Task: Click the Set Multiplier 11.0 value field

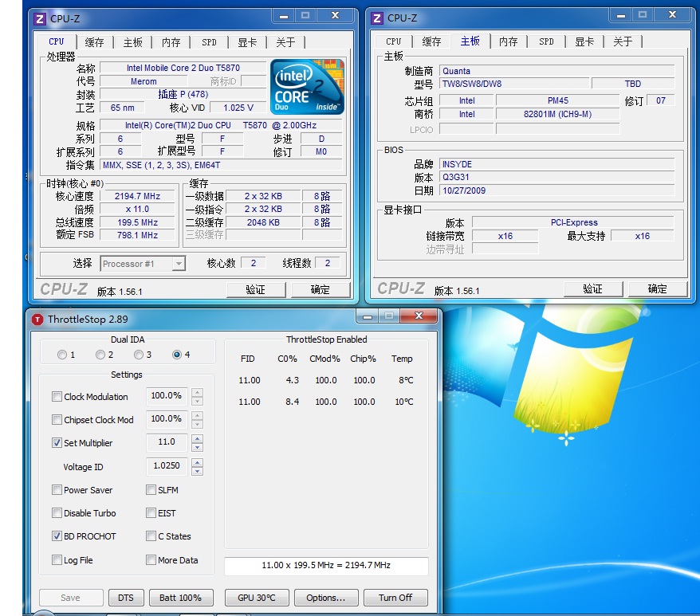Action: (x=167, y=442)
